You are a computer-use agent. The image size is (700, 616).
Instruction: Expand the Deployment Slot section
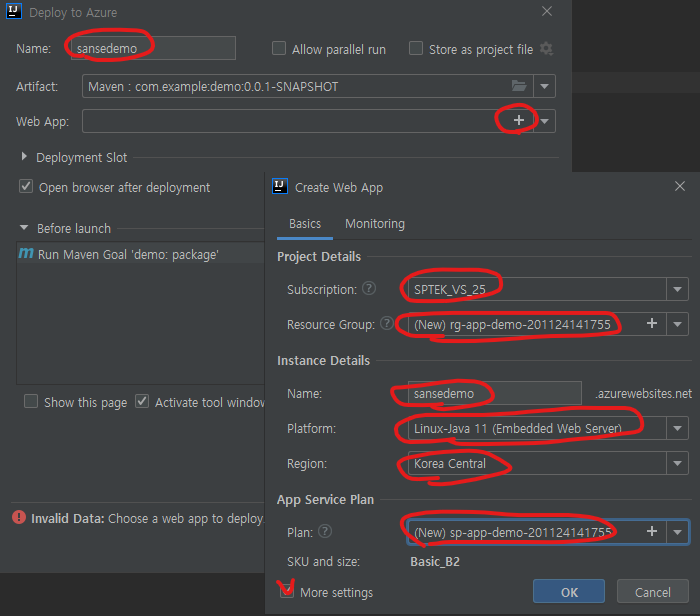click(x=26, y=157)
